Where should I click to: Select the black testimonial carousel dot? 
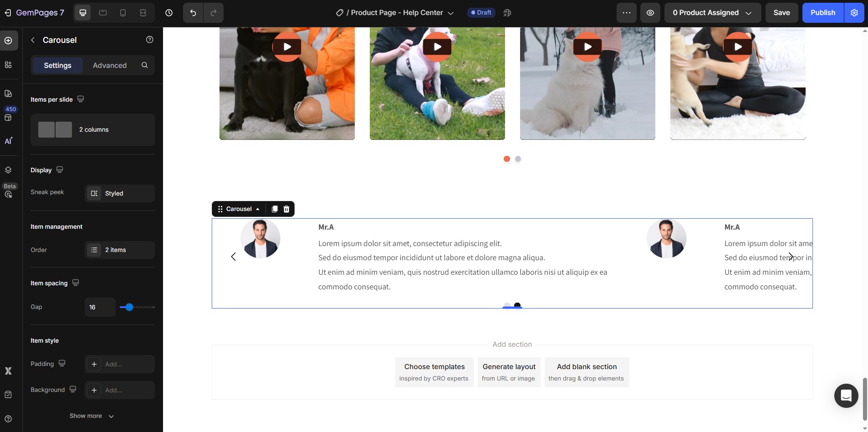517,305
